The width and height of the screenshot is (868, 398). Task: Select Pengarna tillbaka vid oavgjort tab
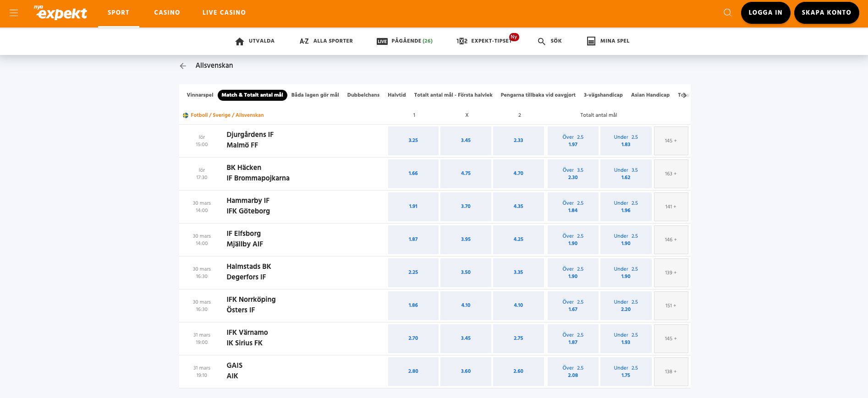point(538,95)
